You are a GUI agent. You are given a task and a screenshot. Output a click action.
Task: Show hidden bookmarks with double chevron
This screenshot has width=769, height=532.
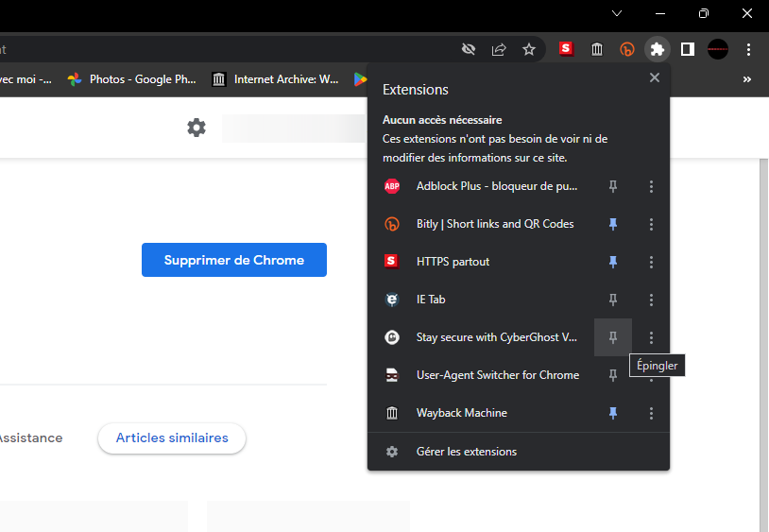[x=746, y=79]
